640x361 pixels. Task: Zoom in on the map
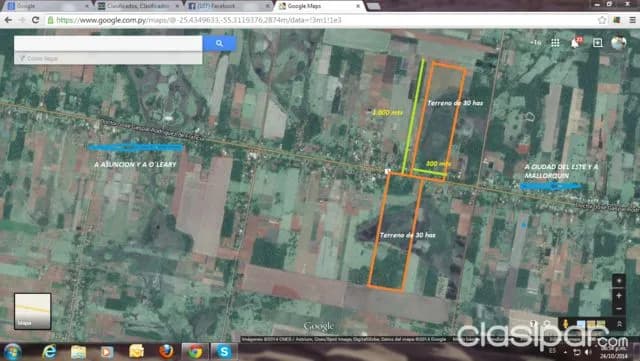click(x=619, y=295)
